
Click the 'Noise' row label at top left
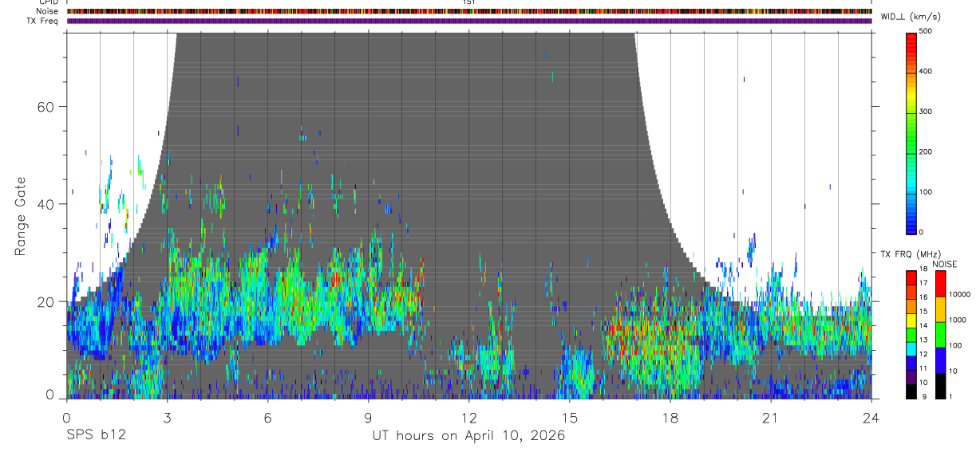tap(48, 11)
